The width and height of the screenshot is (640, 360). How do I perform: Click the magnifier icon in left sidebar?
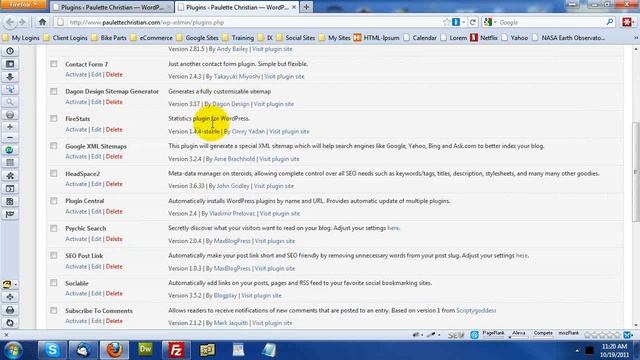[x=10, y=102]
